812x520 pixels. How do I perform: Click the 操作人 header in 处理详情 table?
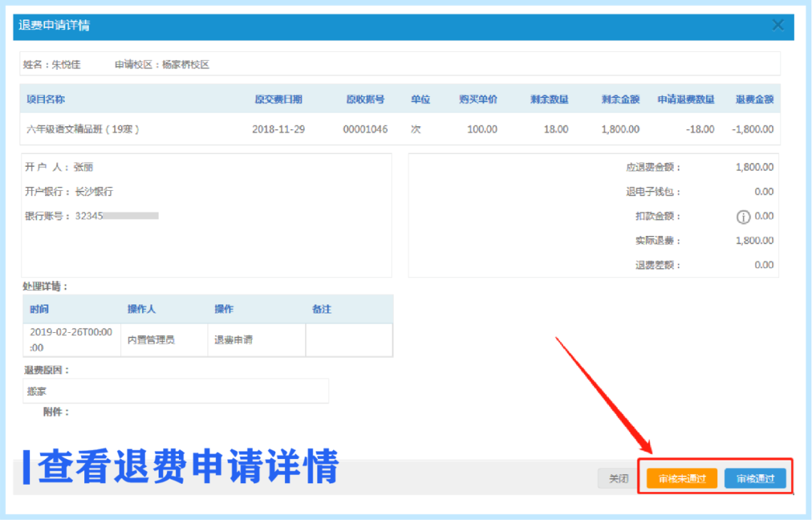pos(141,310)
